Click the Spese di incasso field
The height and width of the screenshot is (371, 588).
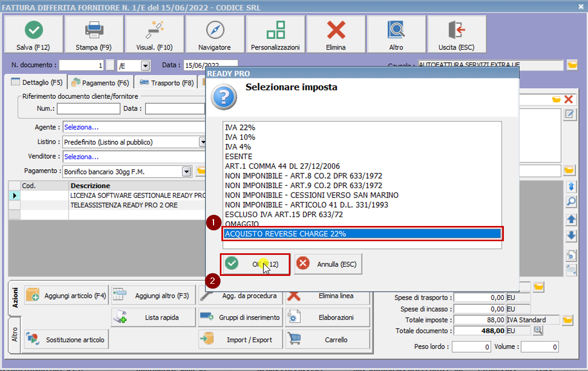tap(480, 309)
